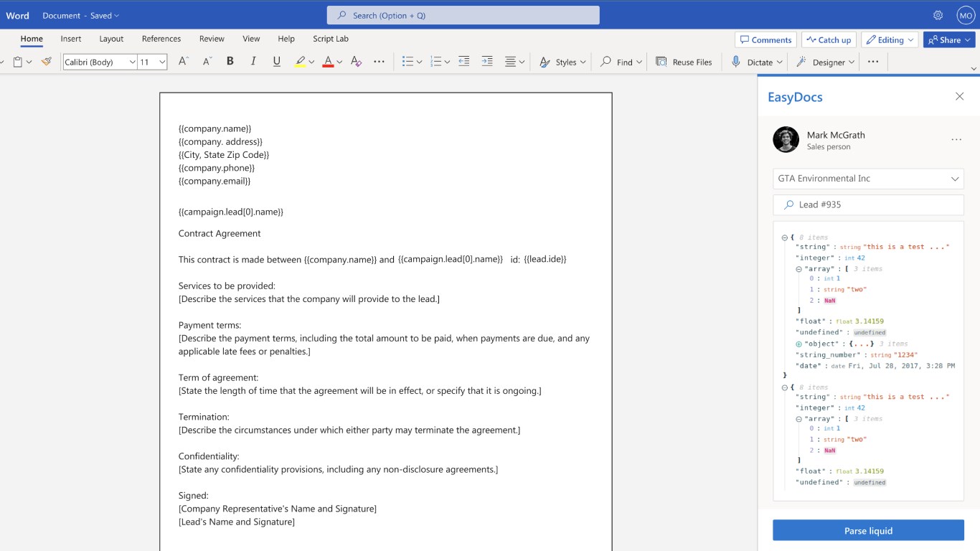Open the Comments pane
This screenshot has width=980, height=551.
point(765,39)
